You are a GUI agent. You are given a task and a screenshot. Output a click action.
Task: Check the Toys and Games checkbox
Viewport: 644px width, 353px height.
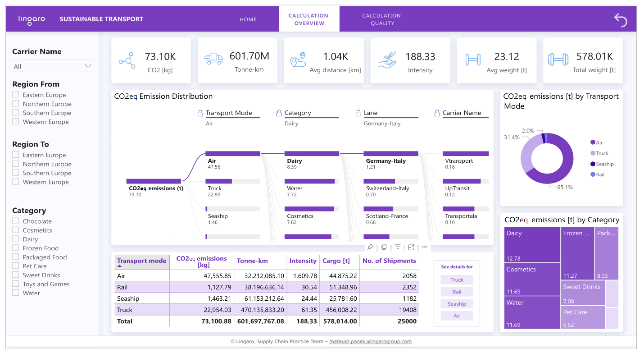pos(16,284)
